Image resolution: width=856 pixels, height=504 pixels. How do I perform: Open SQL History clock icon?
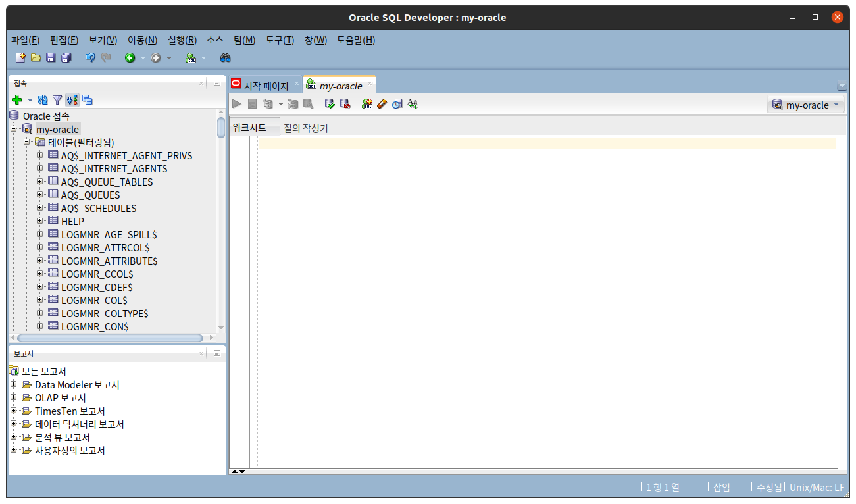click(x=397, y=104)
